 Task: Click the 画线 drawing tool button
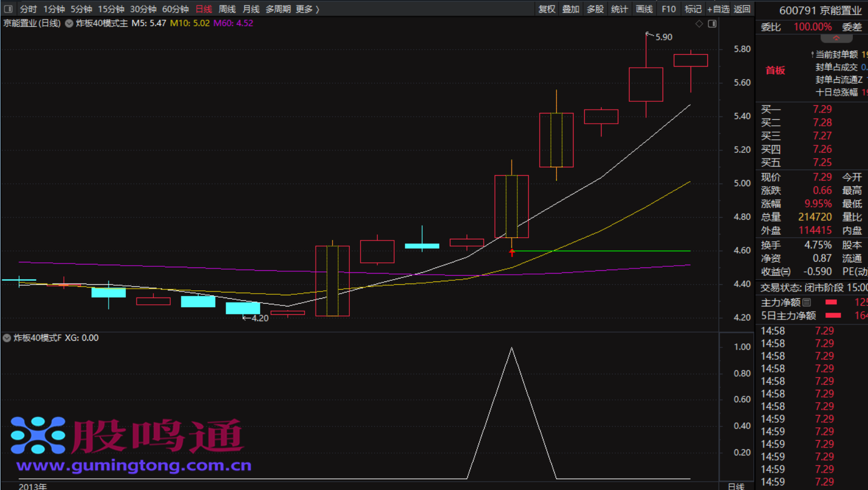click(x=644, y=9)
